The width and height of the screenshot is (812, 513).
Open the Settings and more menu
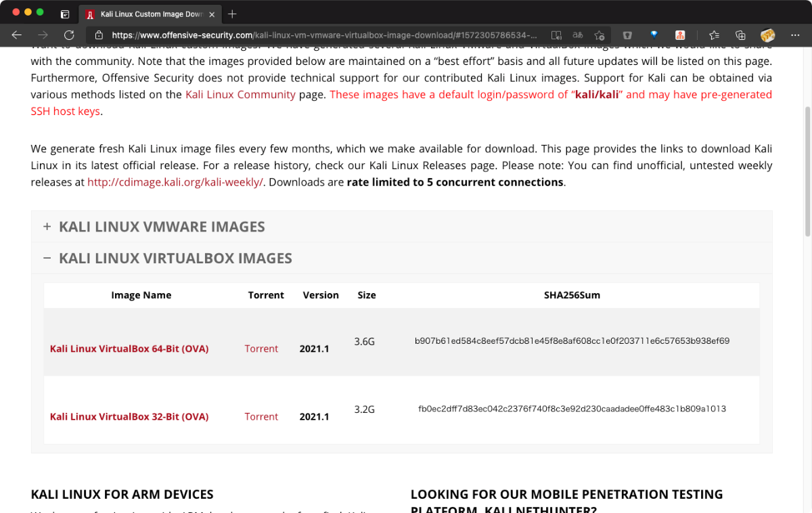pos(794,35)
